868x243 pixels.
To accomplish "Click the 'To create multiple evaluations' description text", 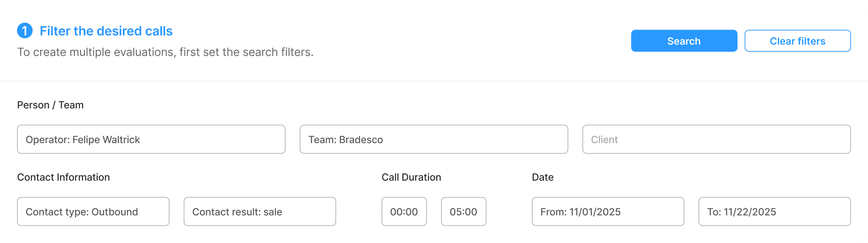I will click(x=165, y=52).
